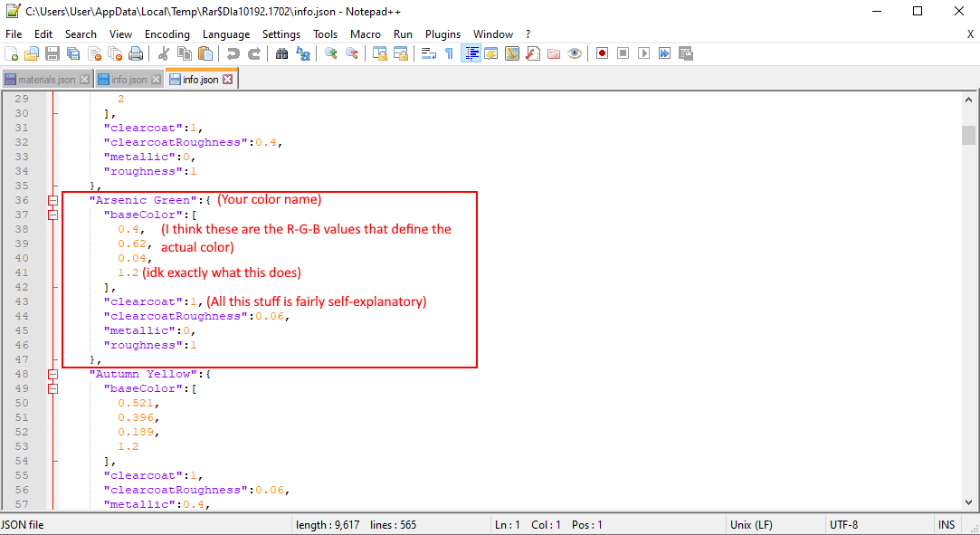
Task: Open the user defined language dialog icon
Action: 491,53
